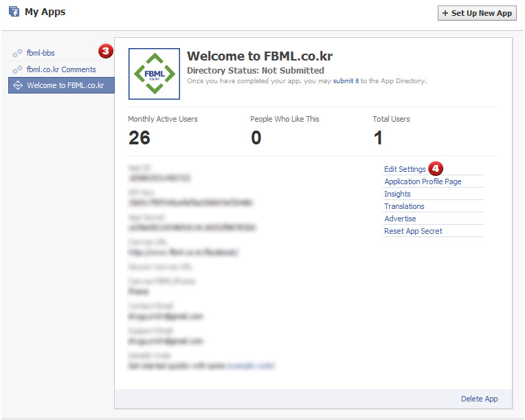Click the People Who Like This value 0
The height and width of the screenshot is (420, 525).
tap(256, 137)
